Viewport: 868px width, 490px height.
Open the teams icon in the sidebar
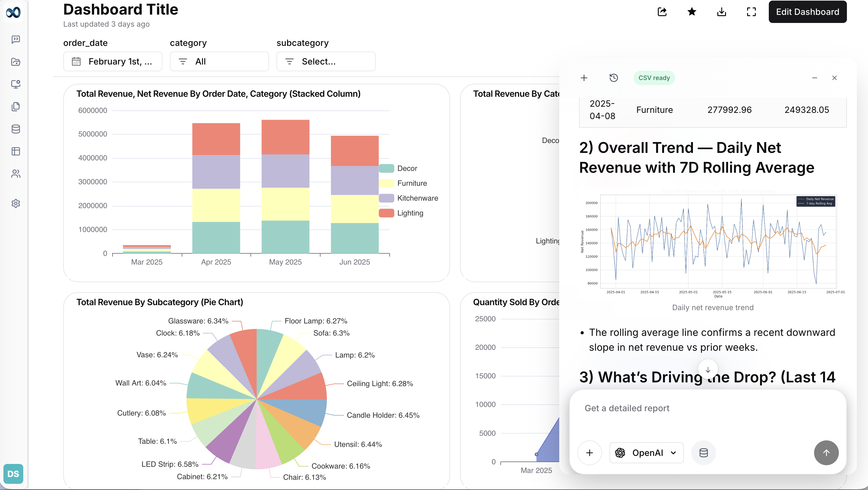[16, 174]
